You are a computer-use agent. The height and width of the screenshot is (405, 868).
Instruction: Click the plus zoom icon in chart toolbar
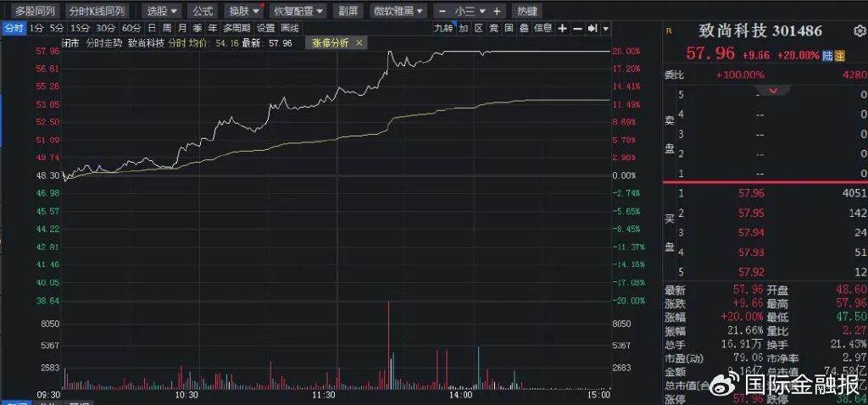[563, 28]
